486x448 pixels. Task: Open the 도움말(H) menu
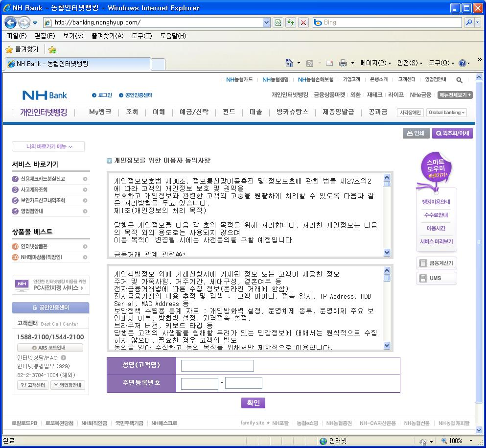(173, 36)
